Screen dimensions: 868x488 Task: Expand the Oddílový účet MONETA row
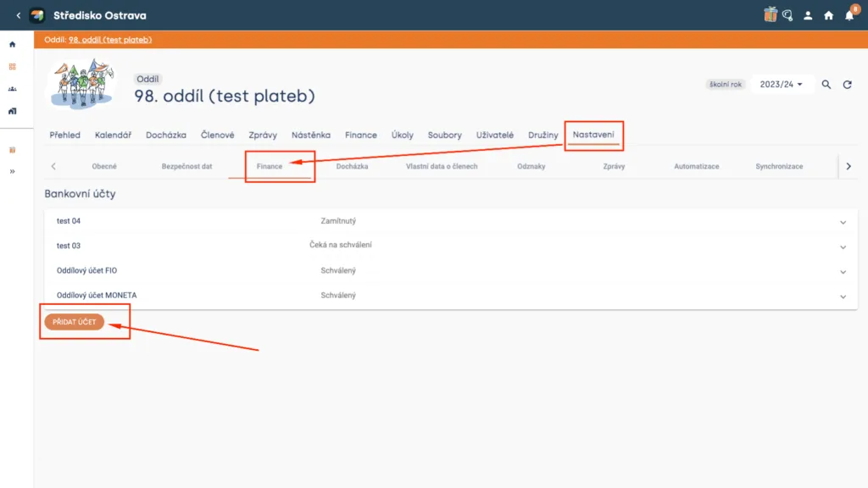point(451,296)
